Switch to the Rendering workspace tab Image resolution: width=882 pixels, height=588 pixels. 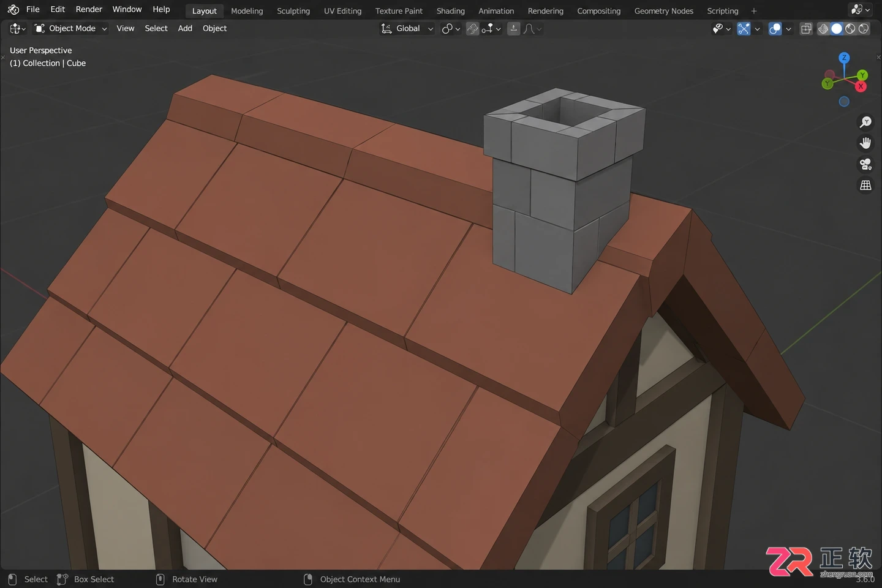click(x=545, y=11)
